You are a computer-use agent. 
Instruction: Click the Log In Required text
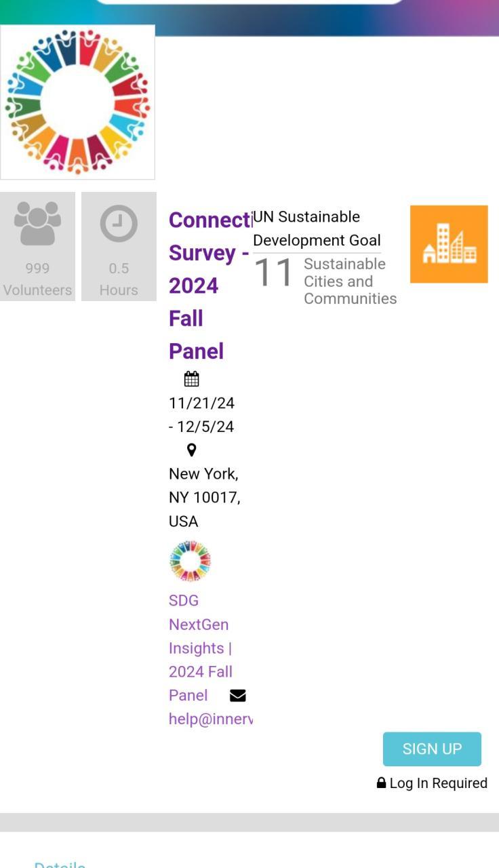(438, 783)
